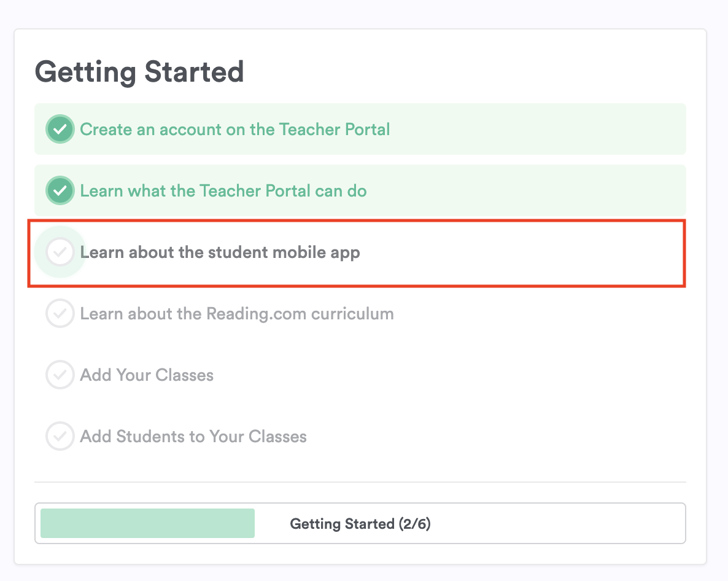The image size is (728, 581).
Task: Click the Getting Started (2/6) progress label
Action: coord(360,524)
